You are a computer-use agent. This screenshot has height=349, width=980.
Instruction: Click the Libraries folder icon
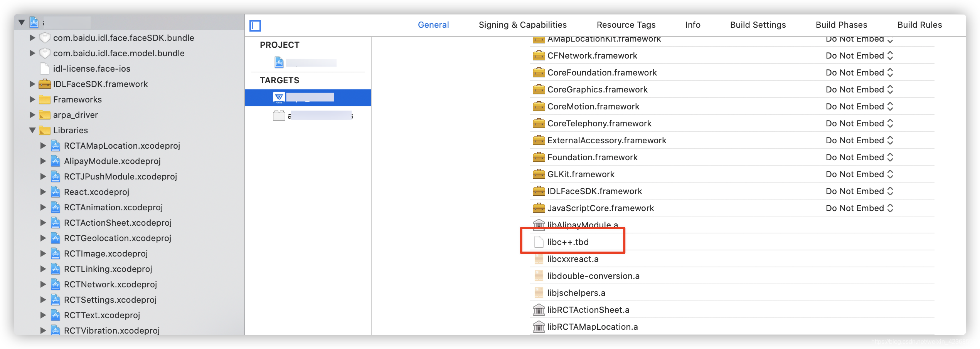(x=45, y=130)
